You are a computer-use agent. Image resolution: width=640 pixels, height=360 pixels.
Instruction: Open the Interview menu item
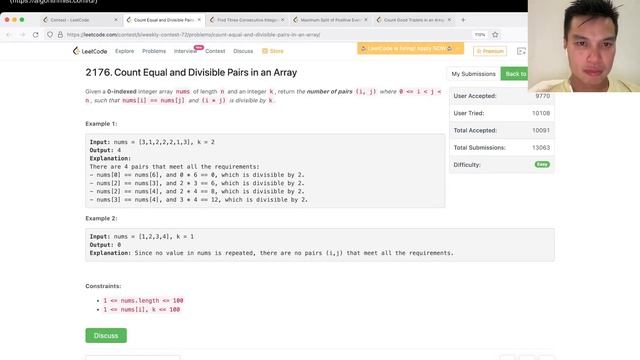coord(185,51)
